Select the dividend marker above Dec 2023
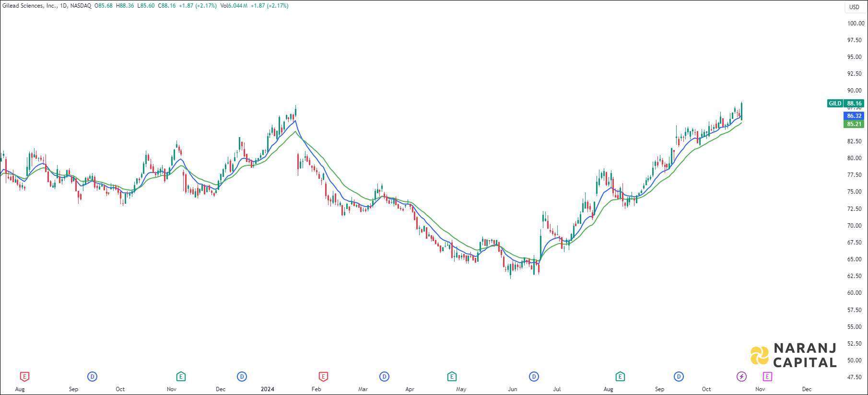The image size is (868, 395). (242, 377)
